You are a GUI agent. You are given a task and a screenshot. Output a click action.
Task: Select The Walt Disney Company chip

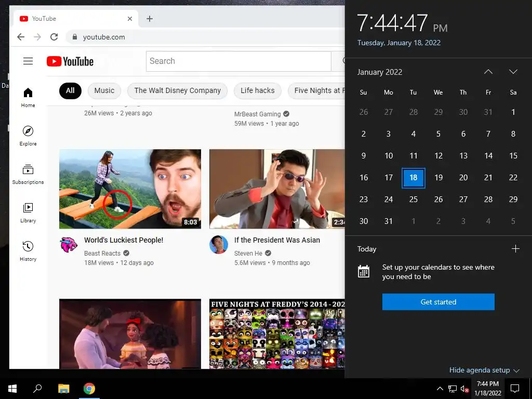[178, 90]
